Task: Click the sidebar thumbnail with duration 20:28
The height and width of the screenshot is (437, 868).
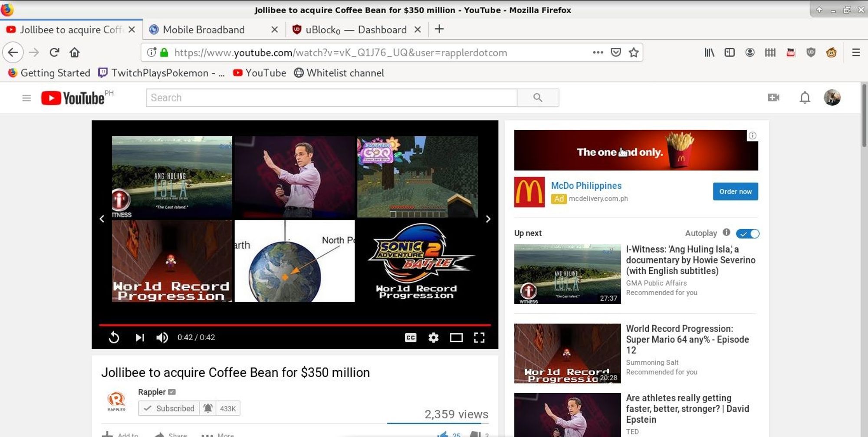Action: (567, 353)
